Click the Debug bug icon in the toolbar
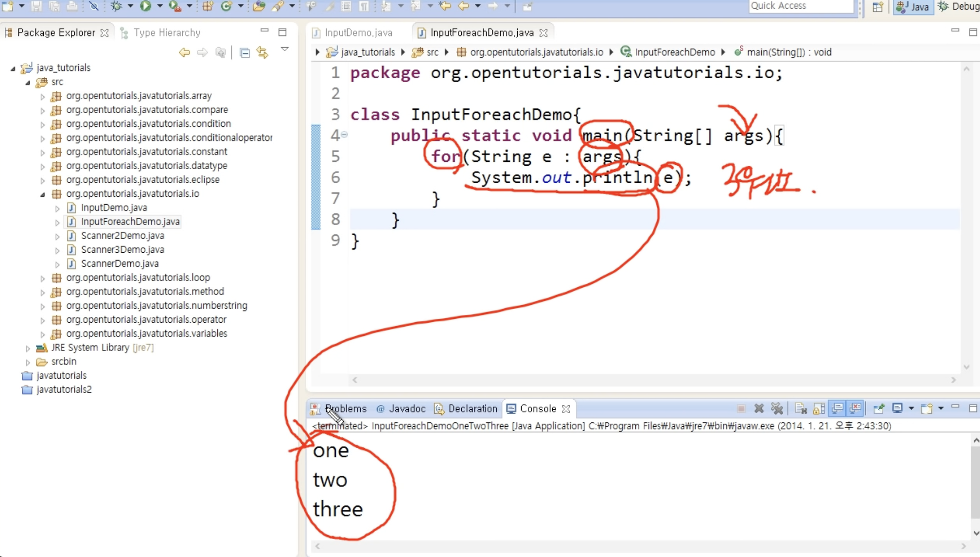Screen dimensions: 980x557 [117, 6]
